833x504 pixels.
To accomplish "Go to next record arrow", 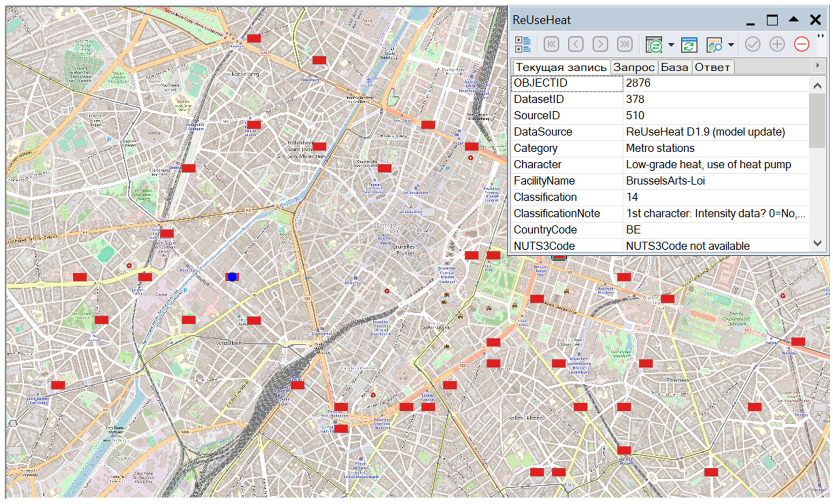I will point(600,44).
